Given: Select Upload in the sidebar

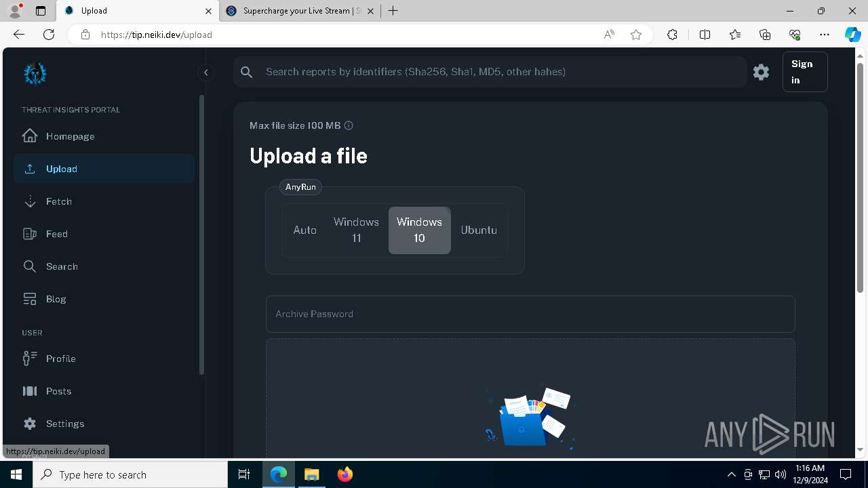Looking at the screenshot, I should click(104, 169).
